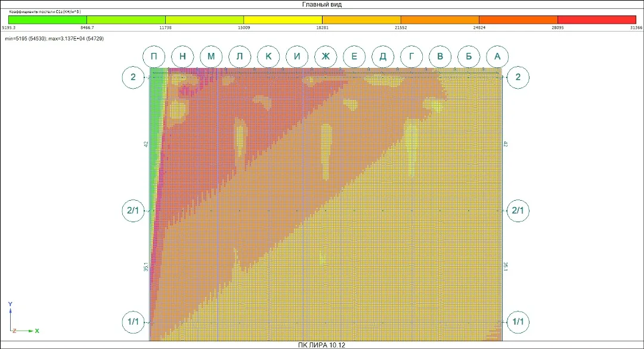Viewport: 644px width, 349px height.
Task: Click the left-side dimension label 42
Action: tap(146, 144)
